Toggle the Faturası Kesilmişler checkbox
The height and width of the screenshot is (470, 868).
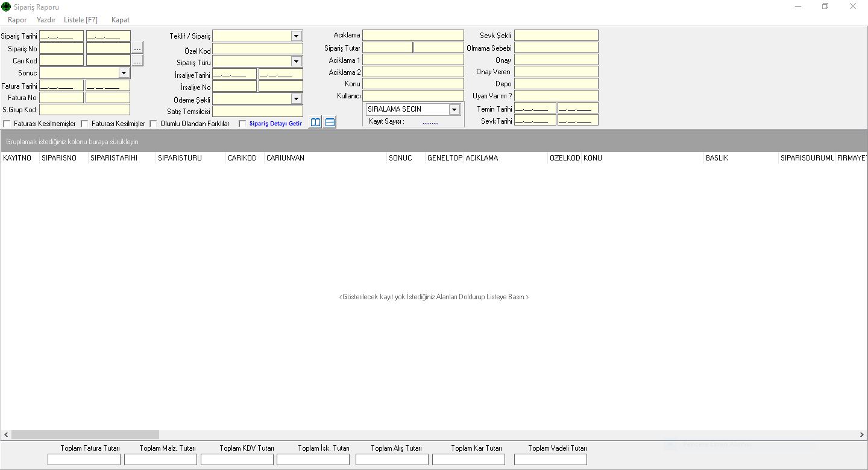(x=85, y=124)
